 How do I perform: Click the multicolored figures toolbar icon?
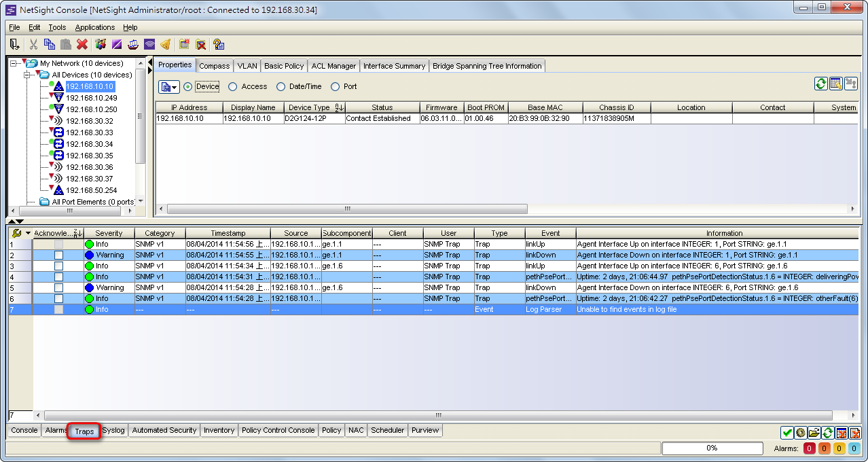[x=101, y=44]
